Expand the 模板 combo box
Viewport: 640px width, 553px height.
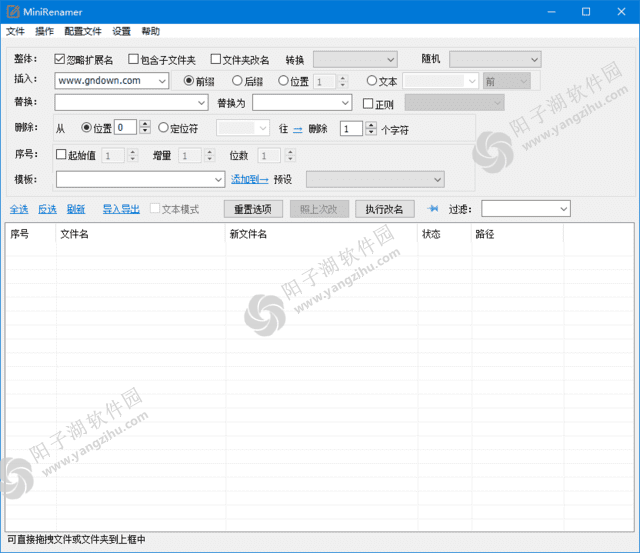click(x=218, y=180)
